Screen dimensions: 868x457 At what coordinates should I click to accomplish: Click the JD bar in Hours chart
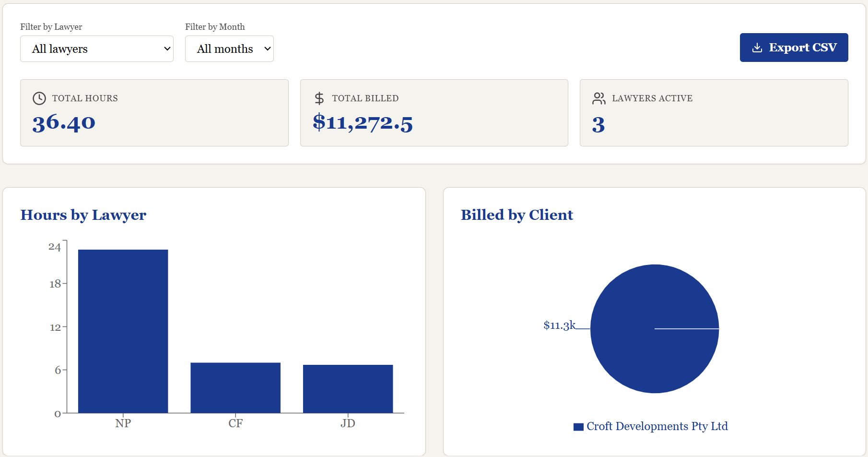pyautogui.click(x=348, y=389)
